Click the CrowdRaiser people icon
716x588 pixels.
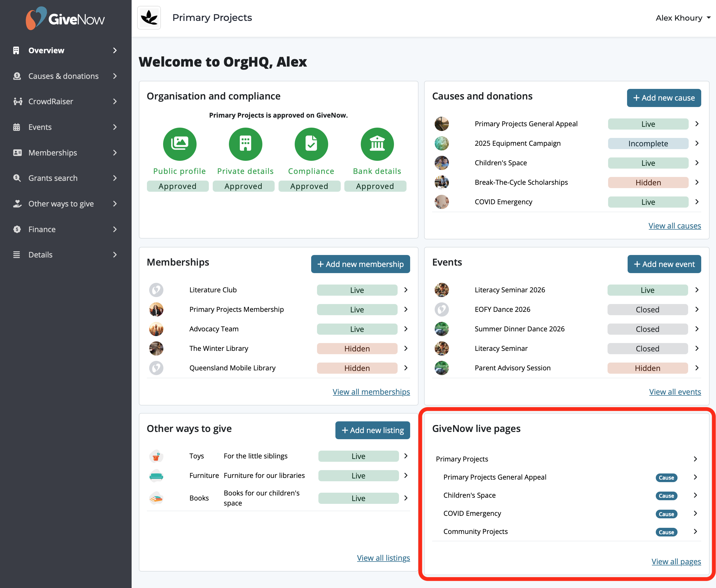pyautogui.click(x=18, y=101)
